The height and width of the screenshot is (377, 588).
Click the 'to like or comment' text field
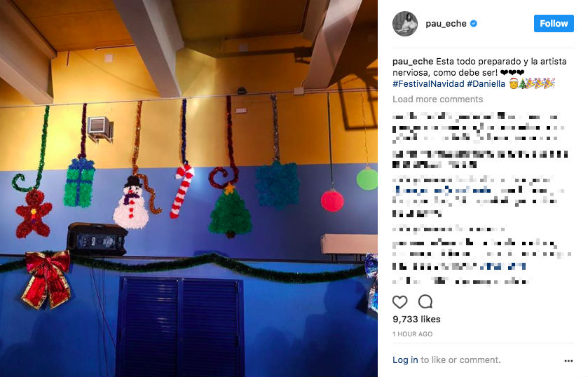coord(460,359)
